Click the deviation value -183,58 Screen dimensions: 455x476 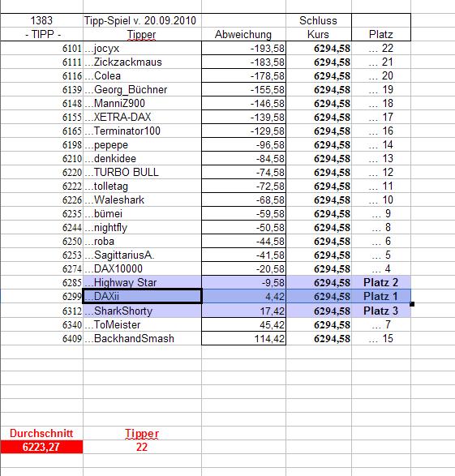[244, 62]
